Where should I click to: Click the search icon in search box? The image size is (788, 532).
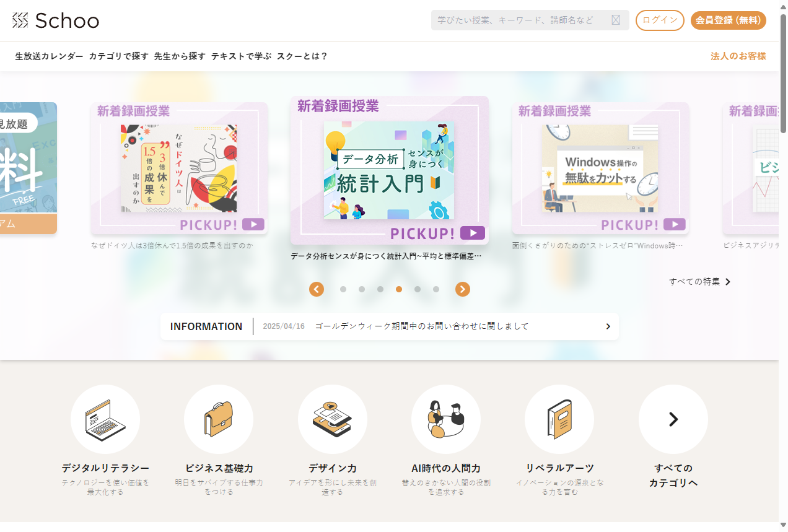click(615, 20)
